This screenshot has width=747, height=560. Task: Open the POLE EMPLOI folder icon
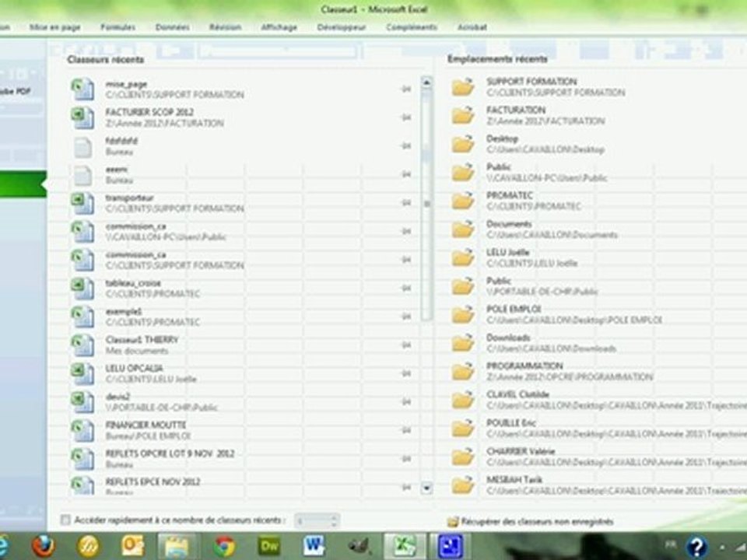coord(463,314)
